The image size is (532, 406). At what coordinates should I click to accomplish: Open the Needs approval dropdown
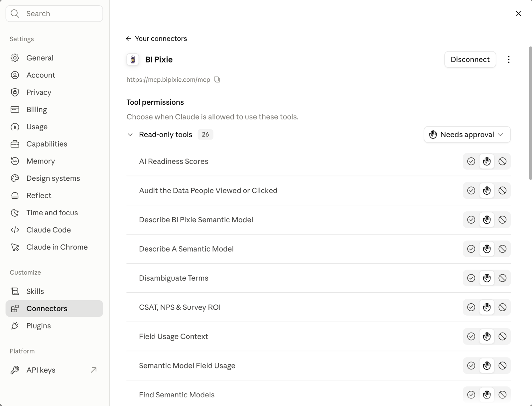(x=467, y=135)
